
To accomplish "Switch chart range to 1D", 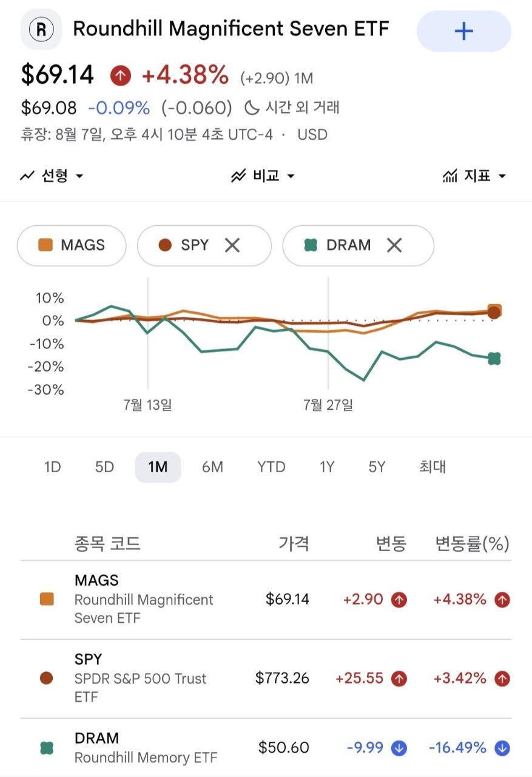I will click(53, 467).
